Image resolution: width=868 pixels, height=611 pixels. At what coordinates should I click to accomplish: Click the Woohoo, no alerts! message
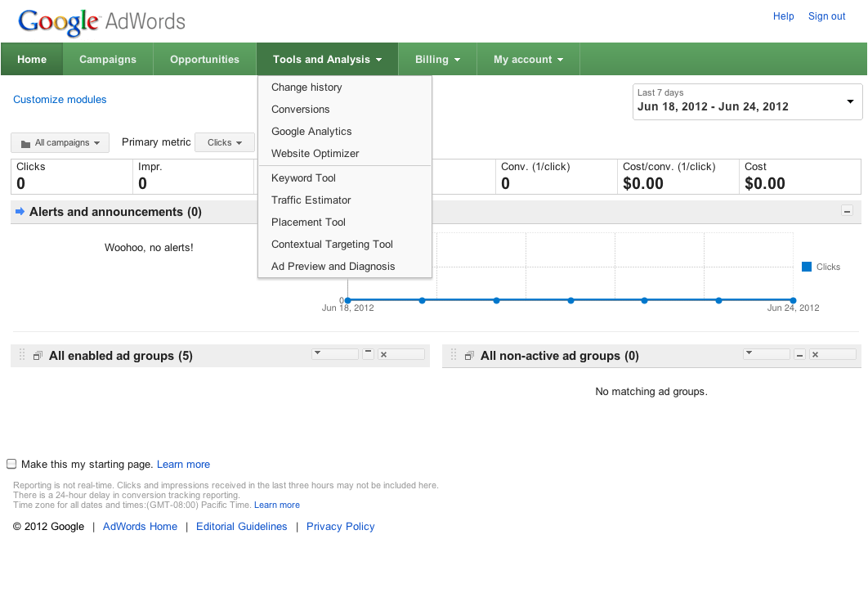149,248
